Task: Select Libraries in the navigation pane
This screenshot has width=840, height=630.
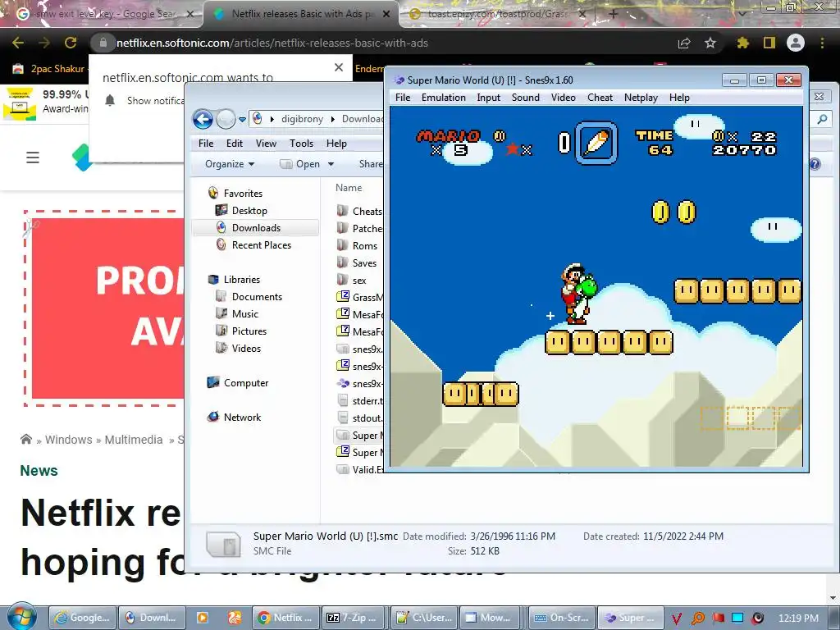Action: point(242,280)
